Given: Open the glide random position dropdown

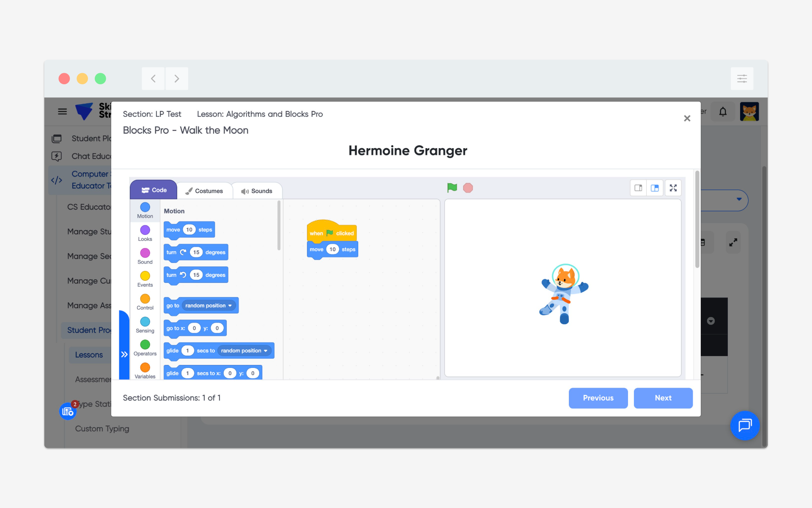Looking at the screenshot, I should tap(244, 351).
